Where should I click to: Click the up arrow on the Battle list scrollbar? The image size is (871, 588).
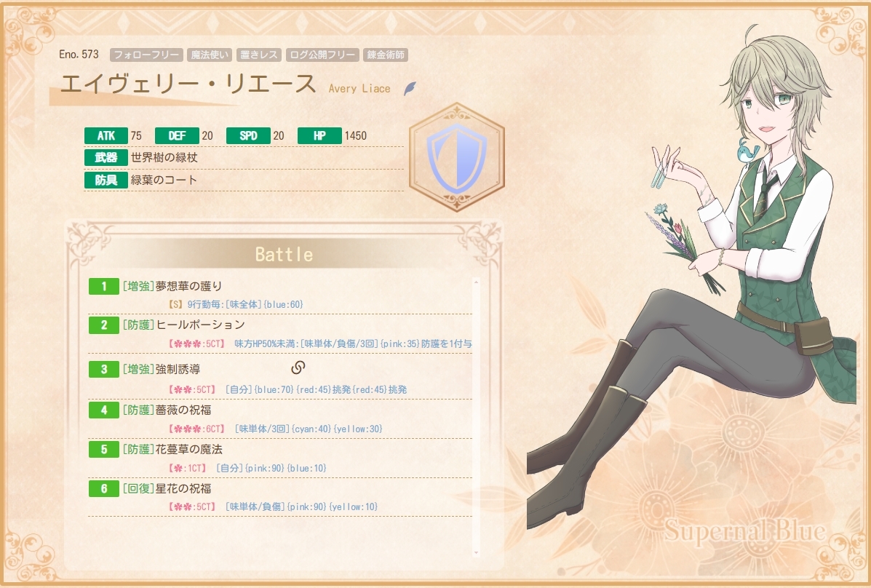click(476, 282)
